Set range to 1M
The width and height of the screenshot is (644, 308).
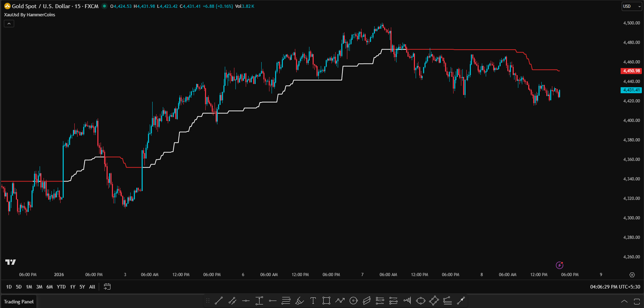(x=29, y=287)
